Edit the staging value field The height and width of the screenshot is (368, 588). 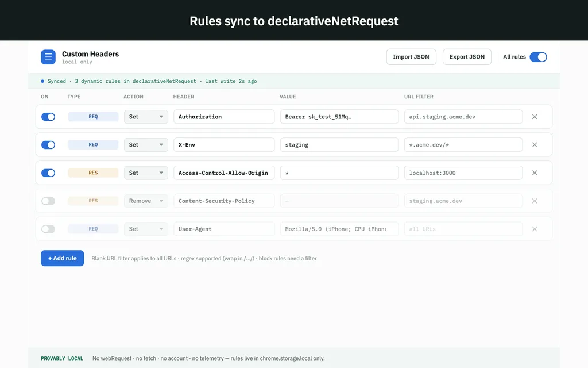tap(339, 145)
